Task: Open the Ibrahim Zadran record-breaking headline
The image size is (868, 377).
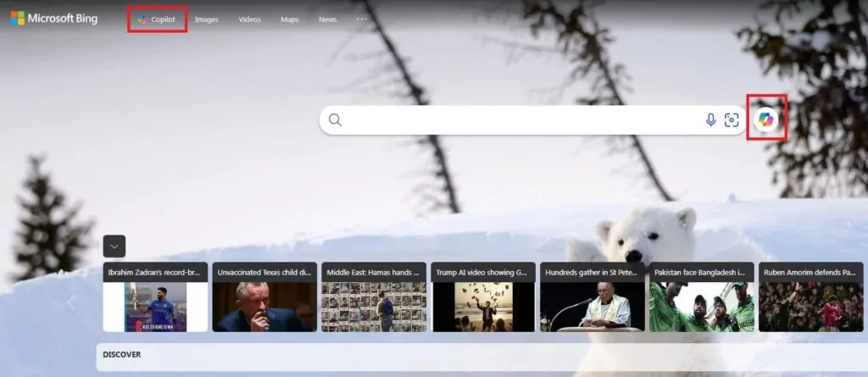Action: pos(156,272)
